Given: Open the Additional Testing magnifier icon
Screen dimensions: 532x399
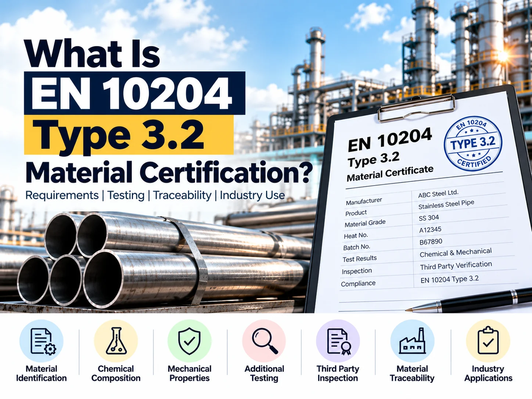Looking at the screenshot, I should [x=264, y=341].
